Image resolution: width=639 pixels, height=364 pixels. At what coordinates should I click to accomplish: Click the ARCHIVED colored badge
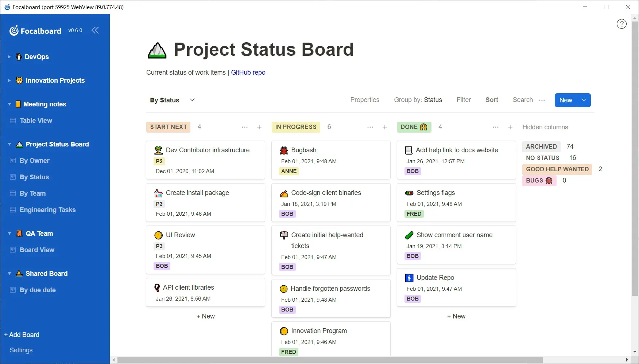pos(541,146)
